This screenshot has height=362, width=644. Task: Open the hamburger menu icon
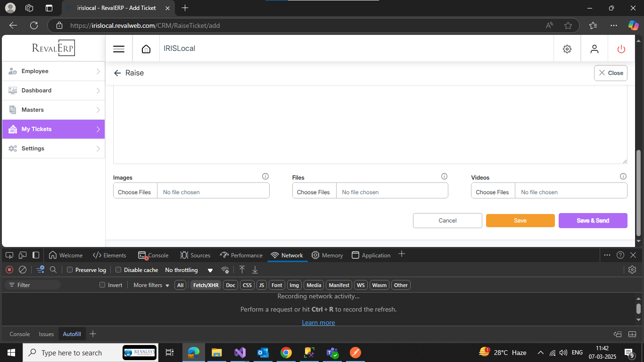click(x=119, y=49)
